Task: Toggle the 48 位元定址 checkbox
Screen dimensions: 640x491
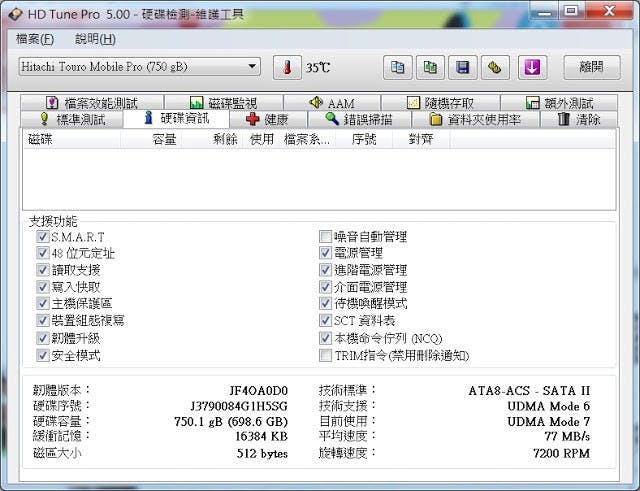Action: click(42, 253)
